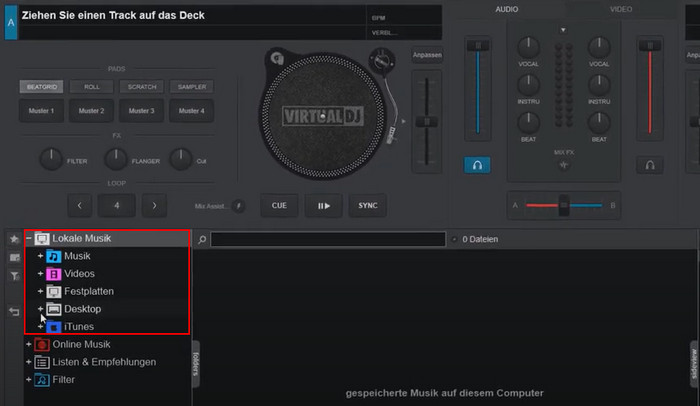The width and height of the screenshot is (700, 406).
Task: Click the FLANGER effect knob
Action: pos(116,159)
